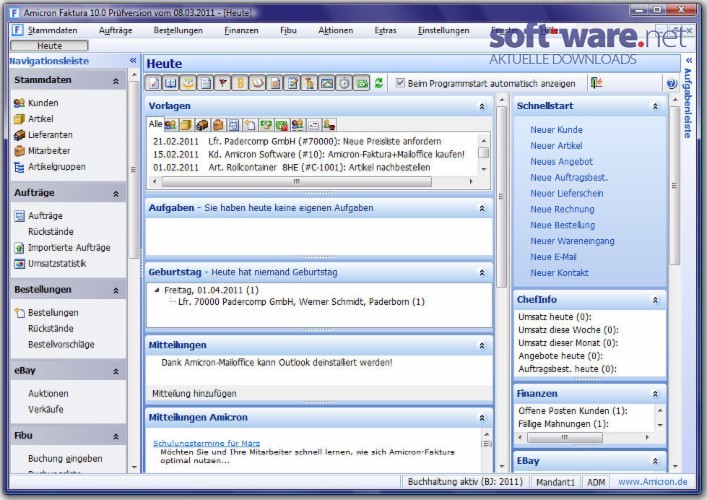Collapse the ChefInfo panel

click(x=655, y=300)
